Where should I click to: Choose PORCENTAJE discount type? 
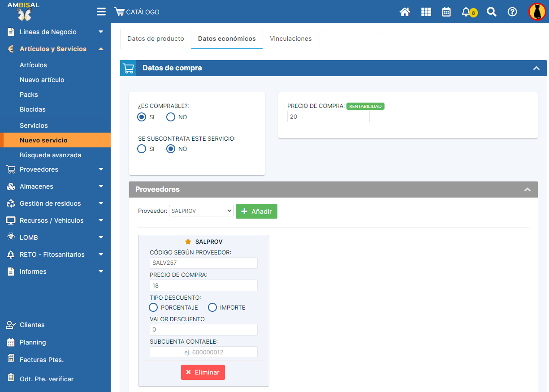point(153,307)
